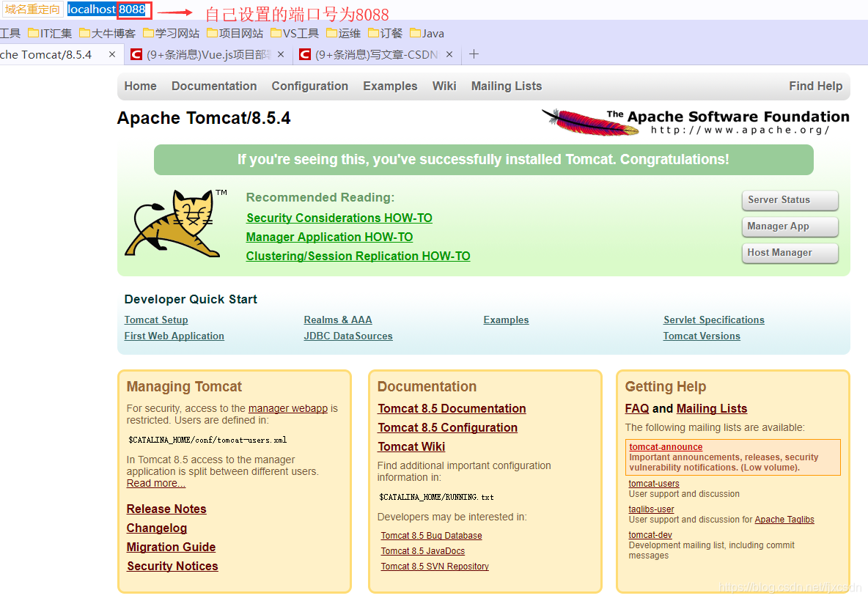Click the localhost:8088 address field
The image size is (868, 601).
click(x=107, y=10)
